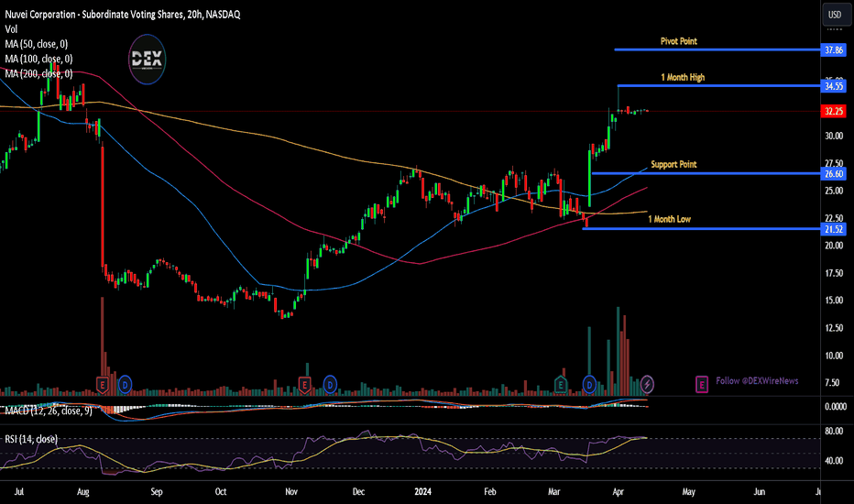Viewport: 854px width, 504px height.
Task: Click the Apr label on time axis
Action: pyautogui.click(x=619, y=492)
